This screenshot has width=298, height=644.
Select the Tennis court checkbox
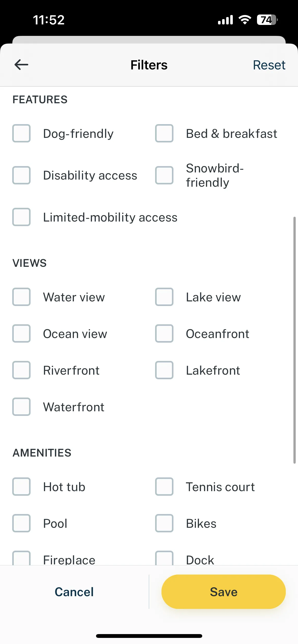[164, 487]
